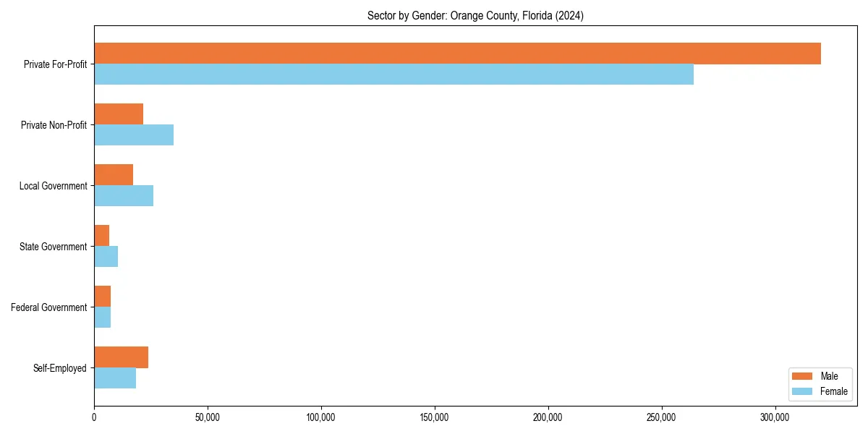The image size is (868, 434).
Task: Click the State Government female bar
Action: pos(105,256)
